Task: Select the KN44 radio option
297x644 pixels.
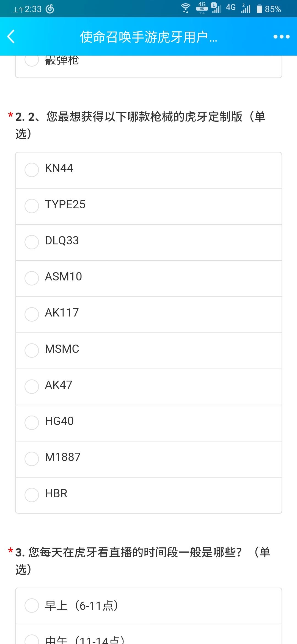Action: [148, 170]
